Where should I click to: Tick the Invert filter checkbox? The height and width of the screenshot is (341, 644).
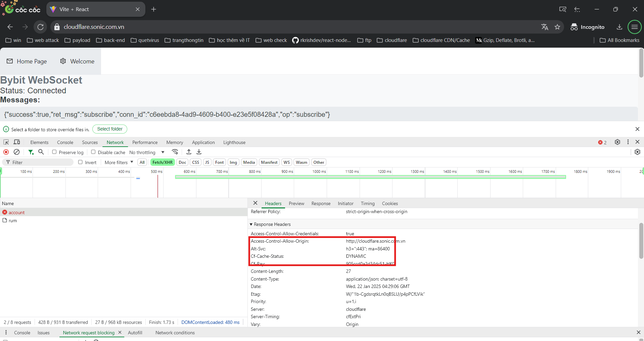pos(80,162)
